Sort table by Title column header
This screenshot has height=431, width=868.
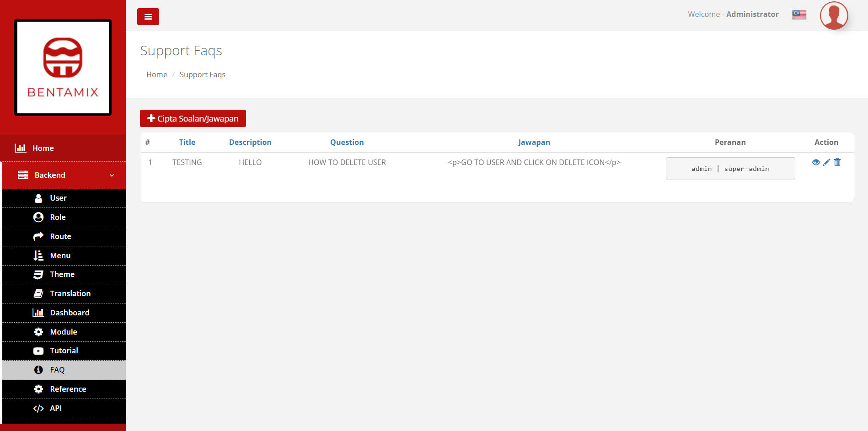pyautogui.click(x=187, y=142)
